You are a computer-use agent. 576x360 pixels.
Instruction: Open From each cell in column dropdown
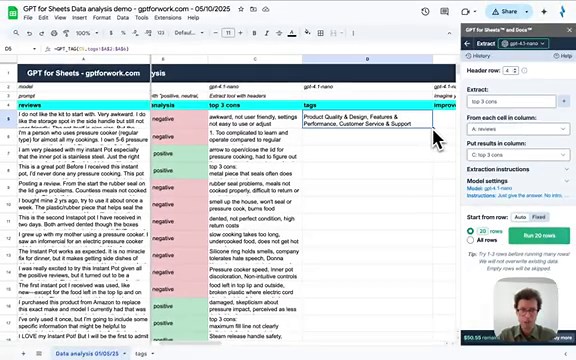click(x=518, y=129)
